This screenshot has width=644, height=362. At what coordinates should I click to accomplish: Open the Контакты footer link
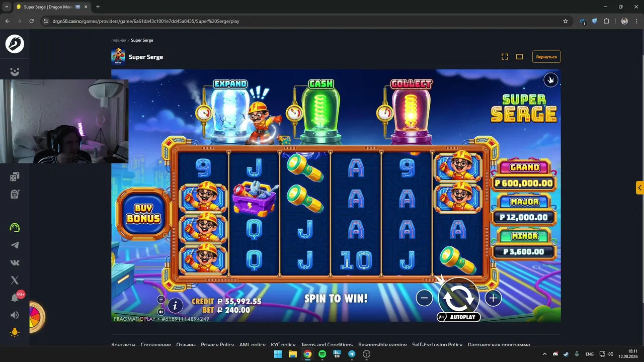pos(123,345)
